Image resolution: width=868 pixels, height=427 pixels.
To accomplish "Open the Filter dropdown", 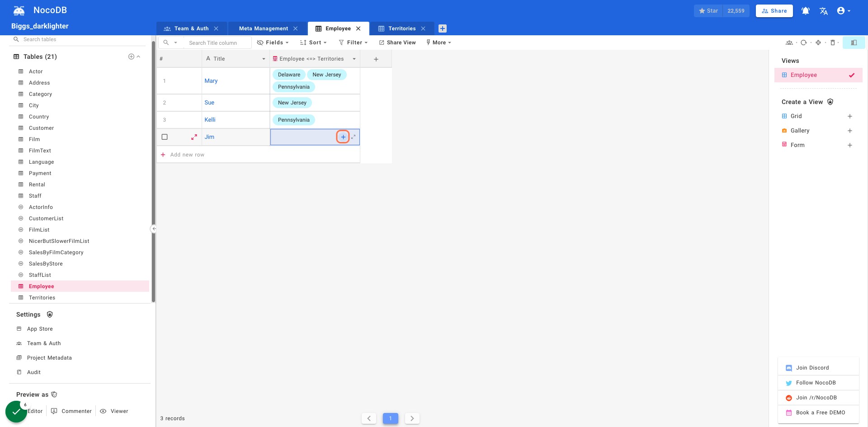I will (x=353, y=43).
